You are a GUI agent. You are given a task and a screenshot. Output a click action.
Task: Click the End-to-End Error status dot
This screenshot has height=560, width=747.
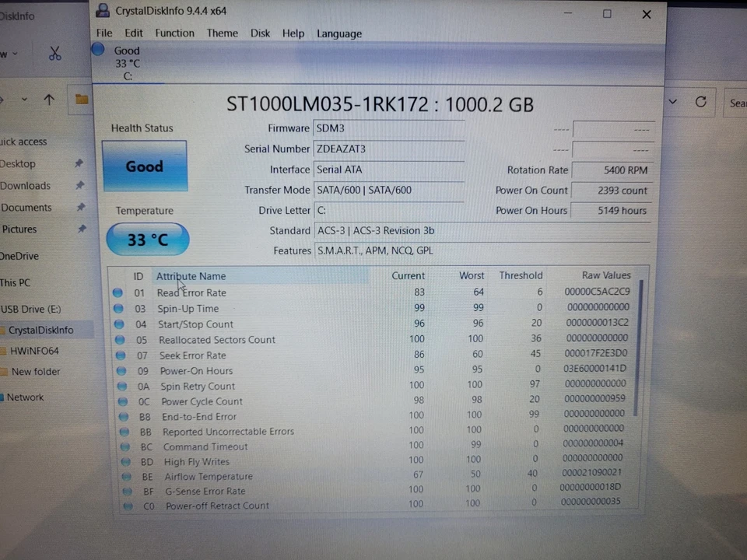pos(124,417)
